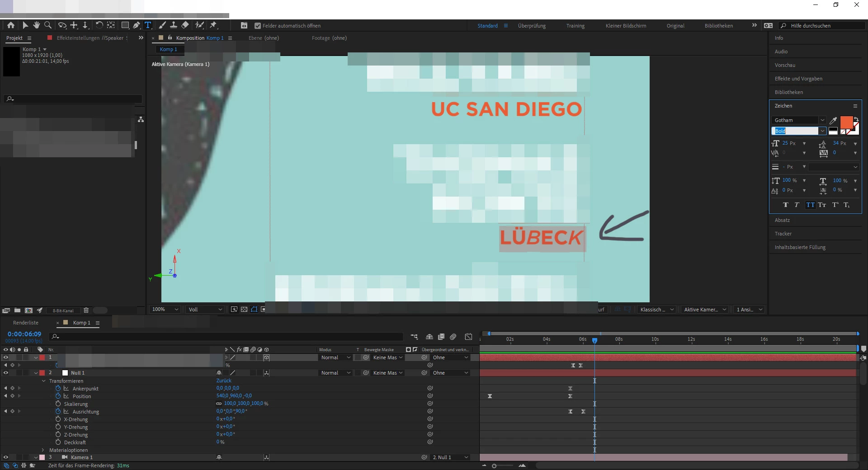Screen dimensions: 868x470
Task: Select the Brush tool
Action: tap(162, 25)
